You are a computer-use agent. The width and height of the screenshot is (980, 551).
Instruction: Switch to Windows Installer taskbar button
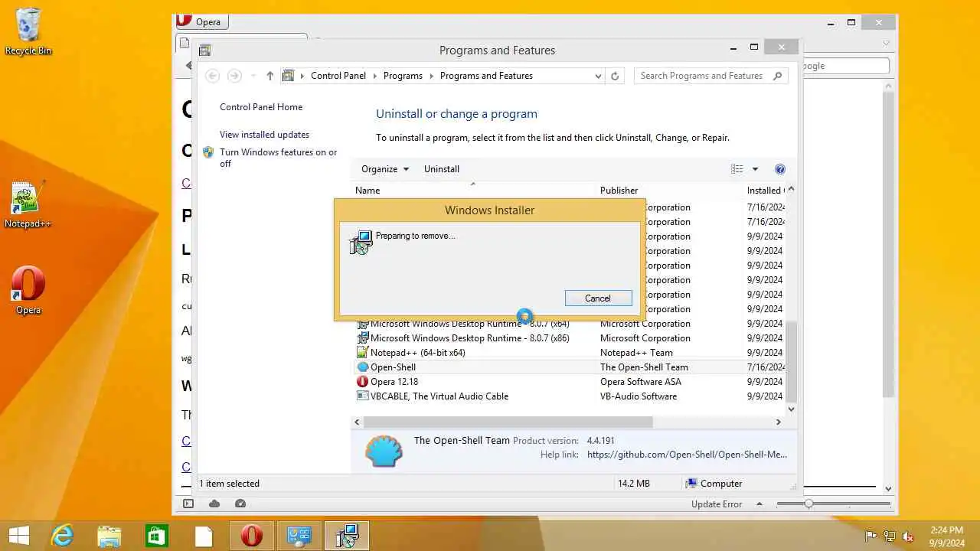[x=347, y=536]
